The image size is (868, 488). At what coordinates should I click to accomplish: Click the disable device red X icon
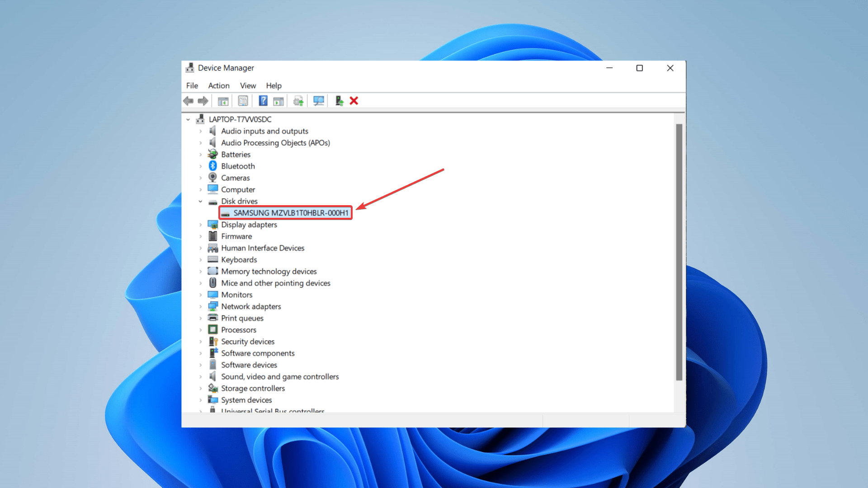(354, 101)
